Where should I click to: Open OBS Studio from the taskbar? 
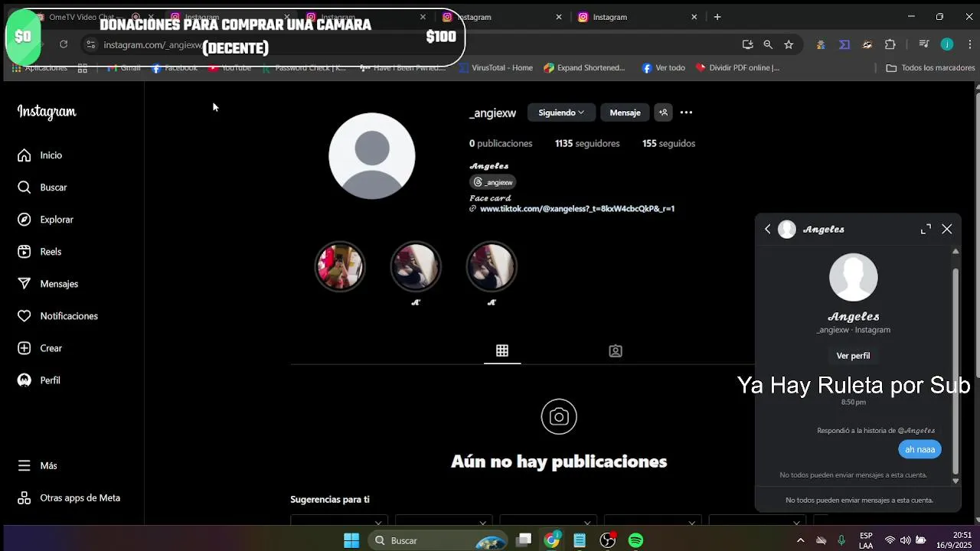point(607,540)
